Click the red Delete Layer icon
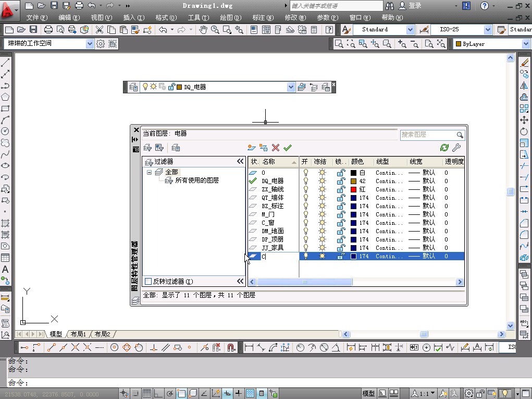Viewport: 532px width, 399px height. click(x=276, y=148)
